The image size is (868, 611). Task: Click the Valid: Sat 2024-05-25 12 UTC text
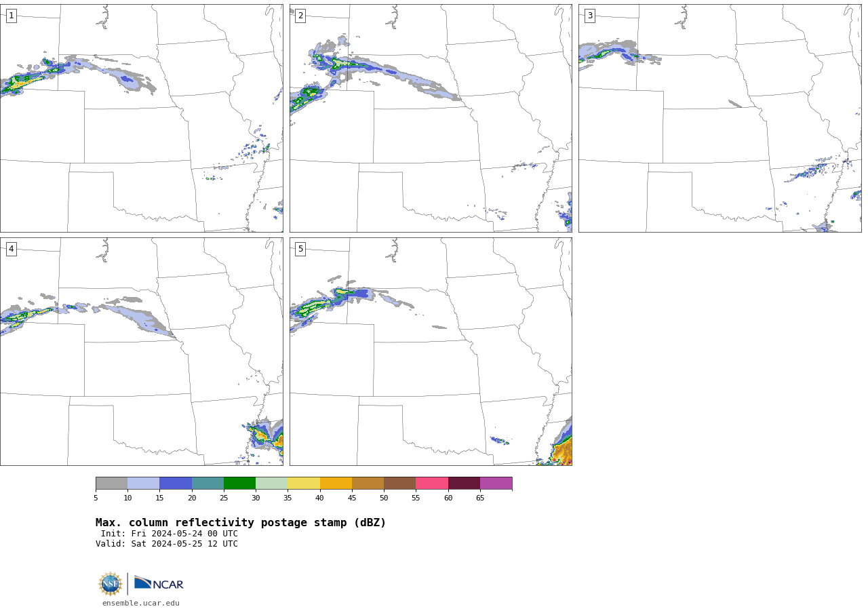[167, 544]
